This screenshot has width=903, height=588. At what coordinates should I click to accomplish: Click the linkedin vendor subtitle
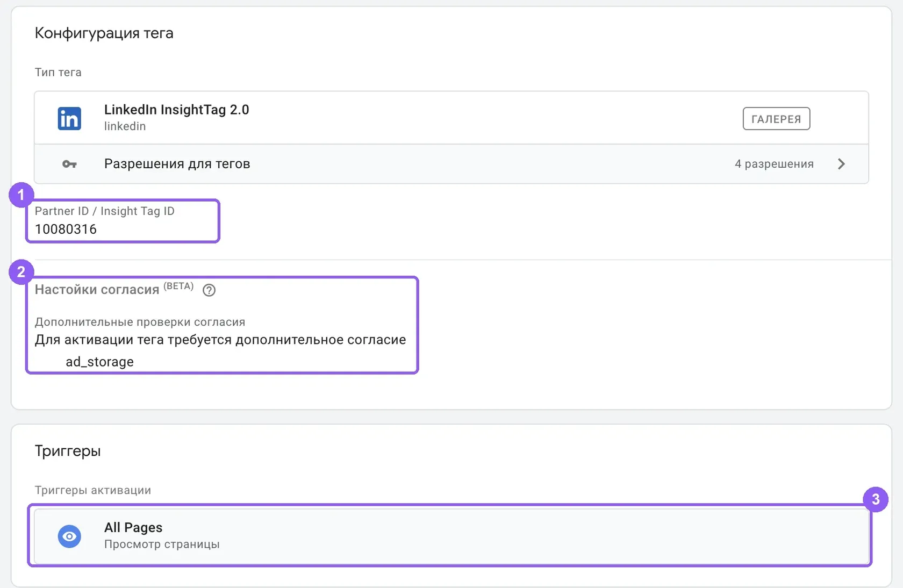point(125,126)
